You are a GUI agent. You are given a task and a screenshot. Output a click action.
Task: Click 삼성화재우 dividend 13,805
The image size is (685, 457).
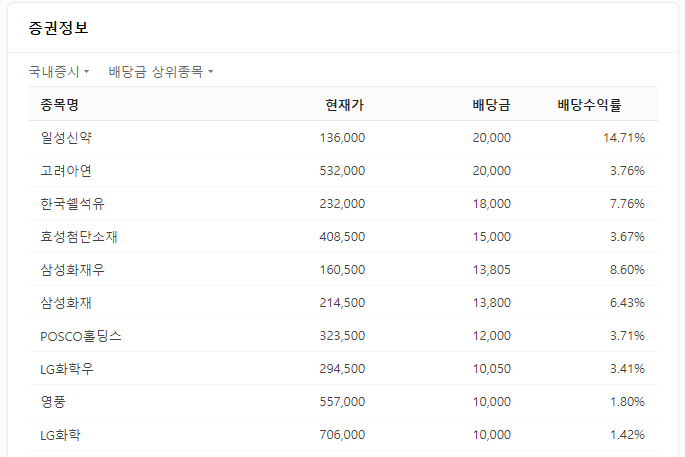[491, 270]
